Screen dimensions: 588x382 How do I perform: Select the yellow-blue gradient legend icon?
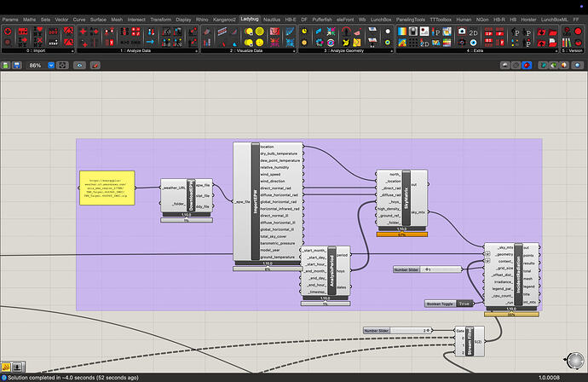pos(402,43)
